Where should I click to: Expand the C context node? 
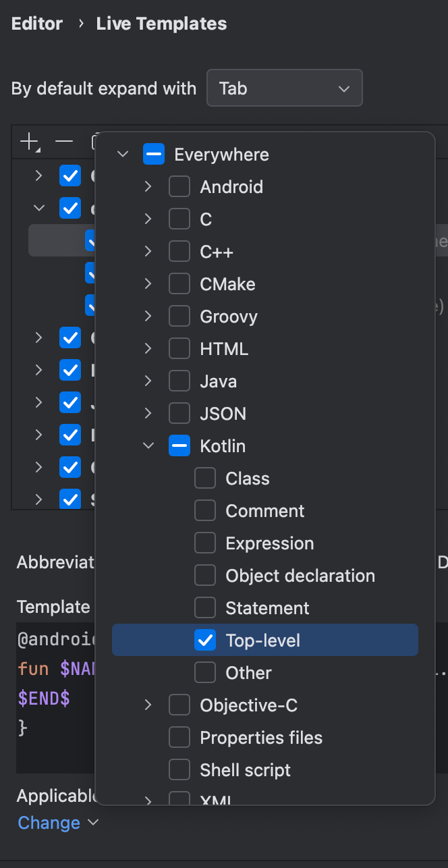148,219
